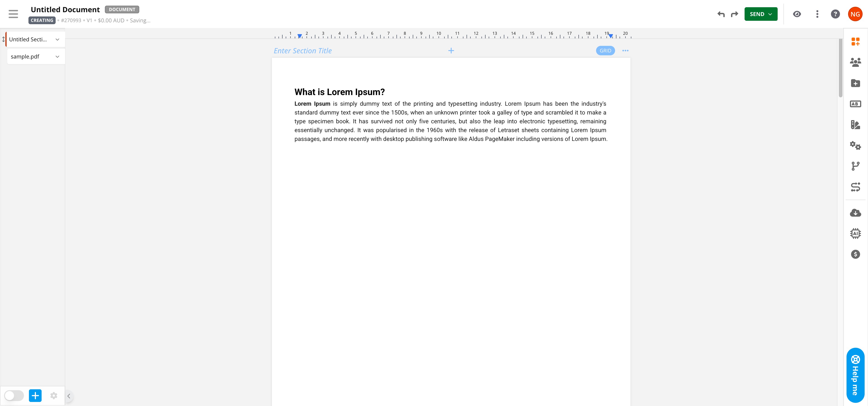Click the Help me button

coord(855,375)
